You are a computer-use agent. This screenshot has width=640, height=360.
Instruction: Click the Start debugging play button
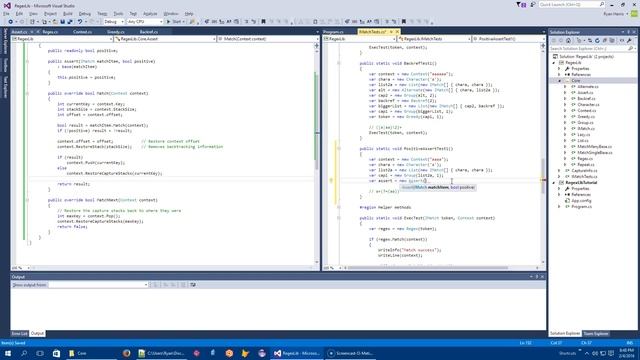coord(168,22)
